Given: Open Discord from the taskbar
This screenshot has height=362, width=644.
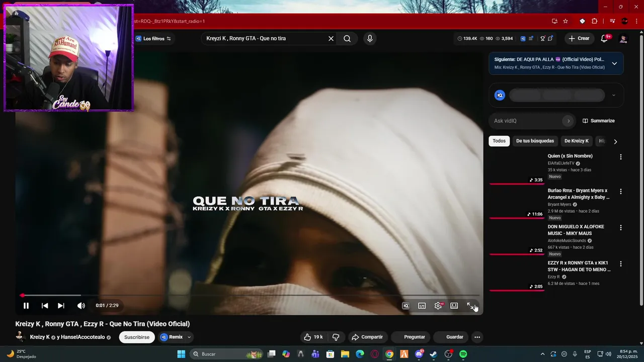Looking at the screenshot, I should point(419,354).
